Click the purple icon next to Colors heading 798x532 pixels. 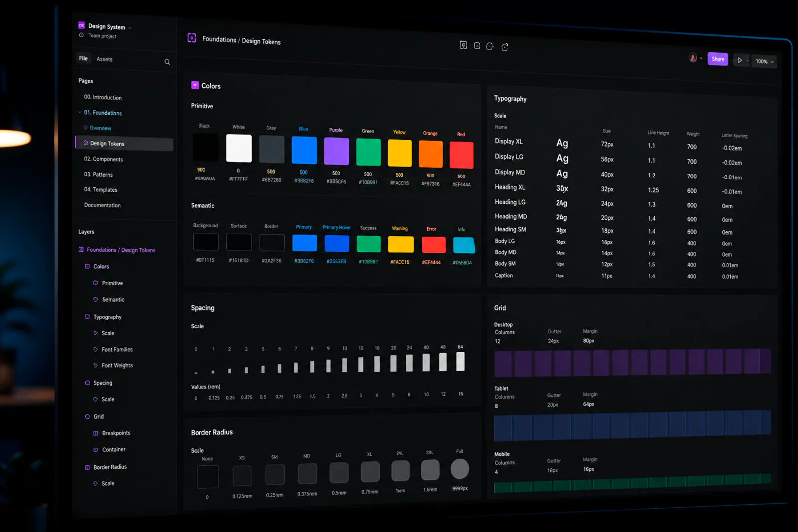coord(195,85)
